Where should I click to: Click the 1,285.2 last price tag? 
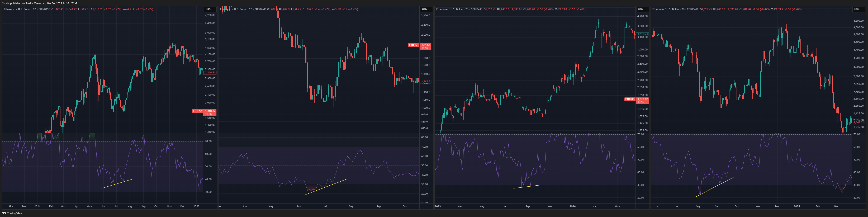pyautogui.click(x=426, y=82)
